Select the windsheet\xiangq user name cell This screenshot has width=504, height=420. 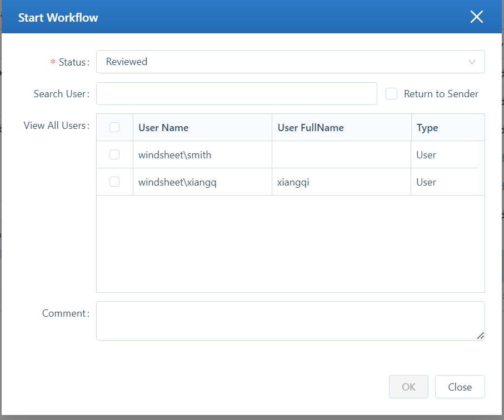coord(177,182)
